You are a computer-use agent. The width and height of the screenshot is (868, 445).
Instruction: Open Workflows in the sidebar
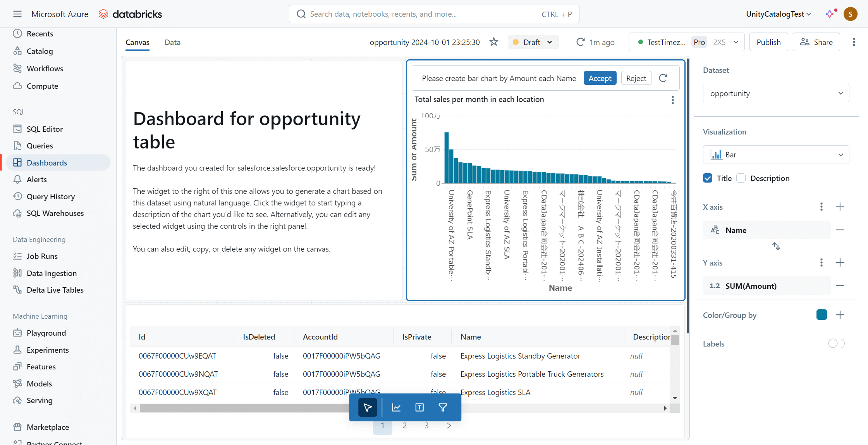tap(45, 69)
